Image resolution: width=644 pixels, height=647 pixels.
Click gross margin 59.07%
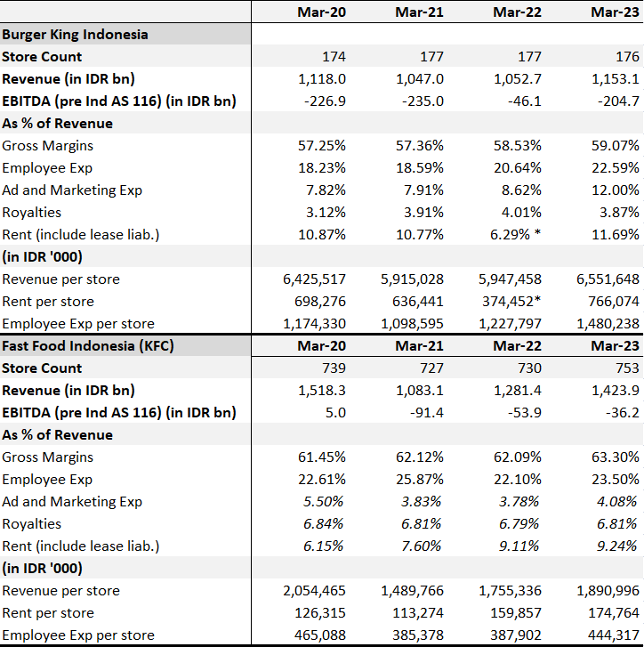point(616,146)
